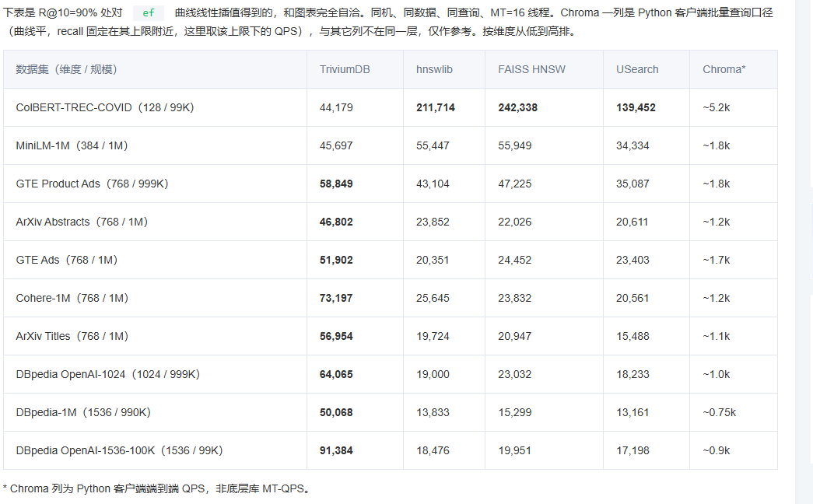
Task: Click the value 35,087
Action: coord(633,184)
